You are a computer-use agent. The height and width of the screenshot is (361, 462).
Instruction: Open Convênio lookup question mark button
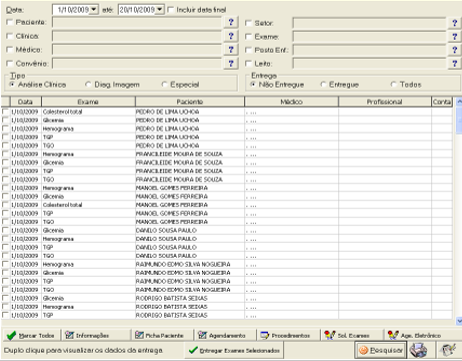231,63
